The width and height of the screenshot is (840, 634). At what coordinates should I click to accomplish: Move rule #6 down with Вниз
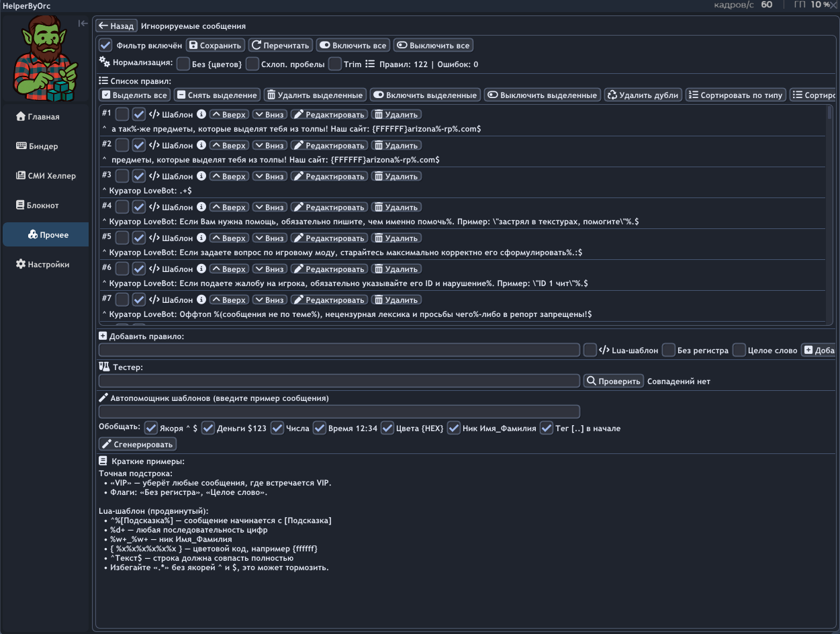269,269
